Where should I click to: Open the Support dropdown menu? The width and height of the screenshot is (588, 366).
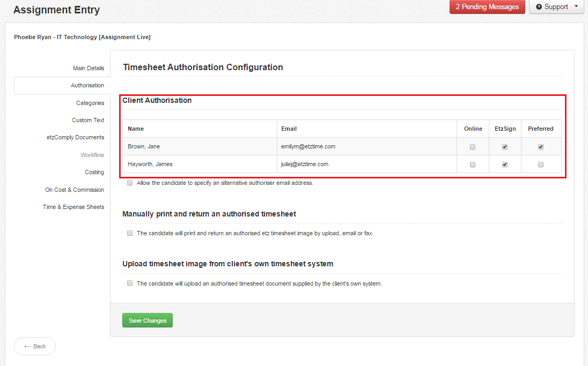pos(556,7)
